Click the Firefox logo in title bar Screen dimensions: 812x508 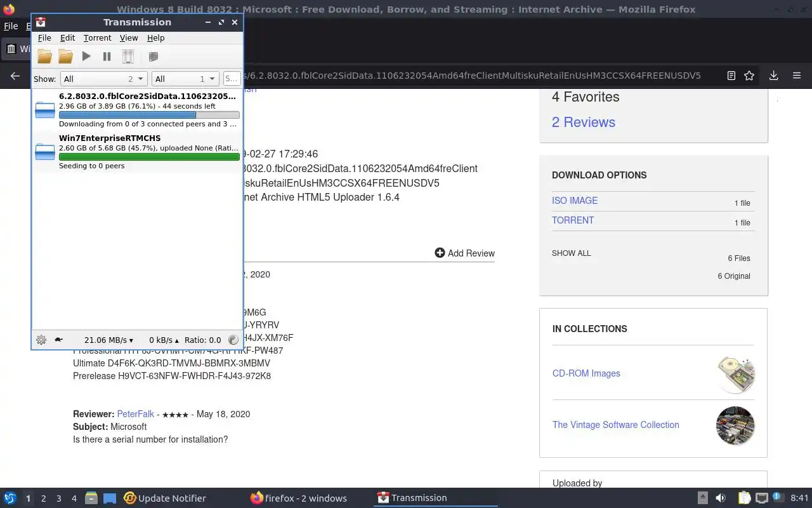pyautogui.click(x=8, y=9)
